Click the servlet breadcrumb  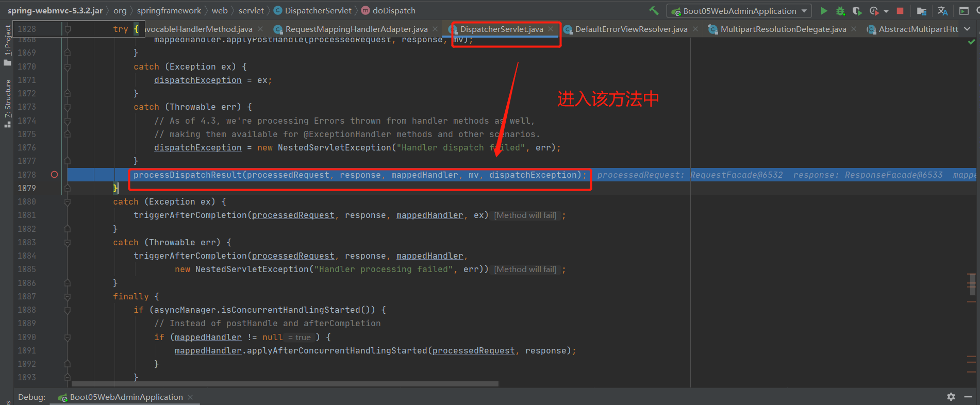click(x=251, y=11)
